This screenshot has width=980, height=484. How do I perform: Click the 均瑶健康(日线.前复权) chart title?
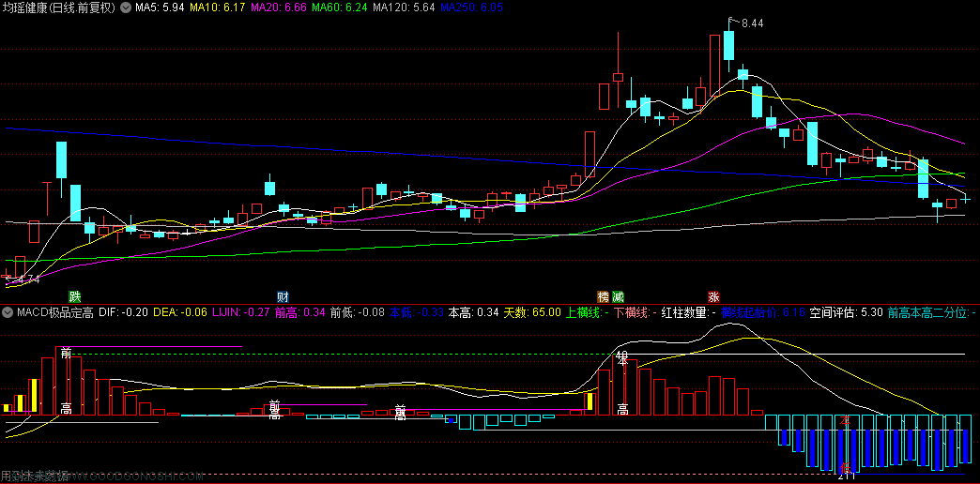[x=59, y=8]
